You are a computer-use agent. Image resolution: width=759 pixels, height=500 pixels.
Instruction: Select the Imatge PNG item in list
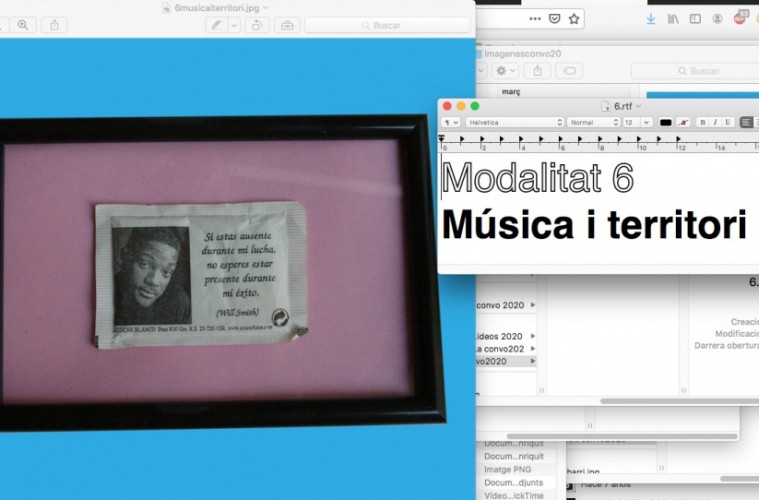click(x=507, y=467)
